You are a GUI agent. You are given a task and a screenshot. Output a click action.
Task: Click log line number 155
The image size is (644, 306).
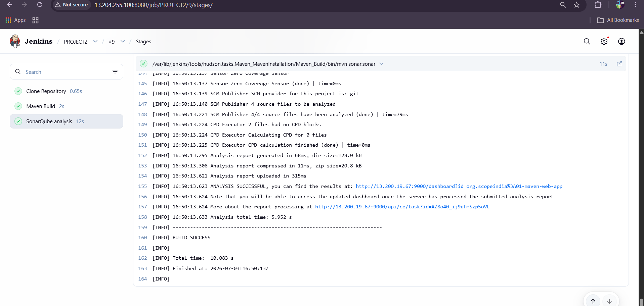point(142,186)
